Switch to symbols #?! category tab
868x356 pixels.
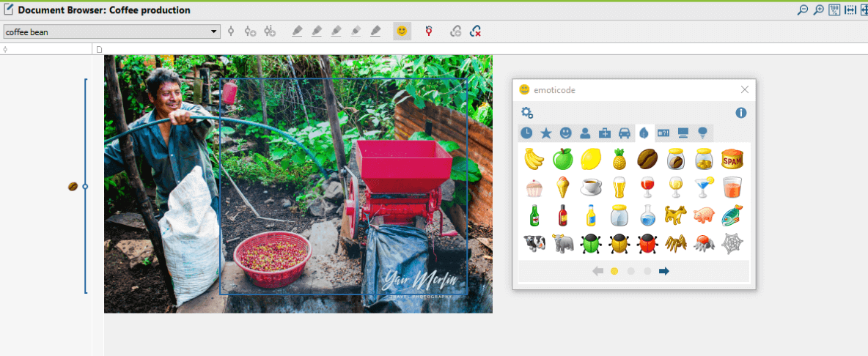(663, 133)
